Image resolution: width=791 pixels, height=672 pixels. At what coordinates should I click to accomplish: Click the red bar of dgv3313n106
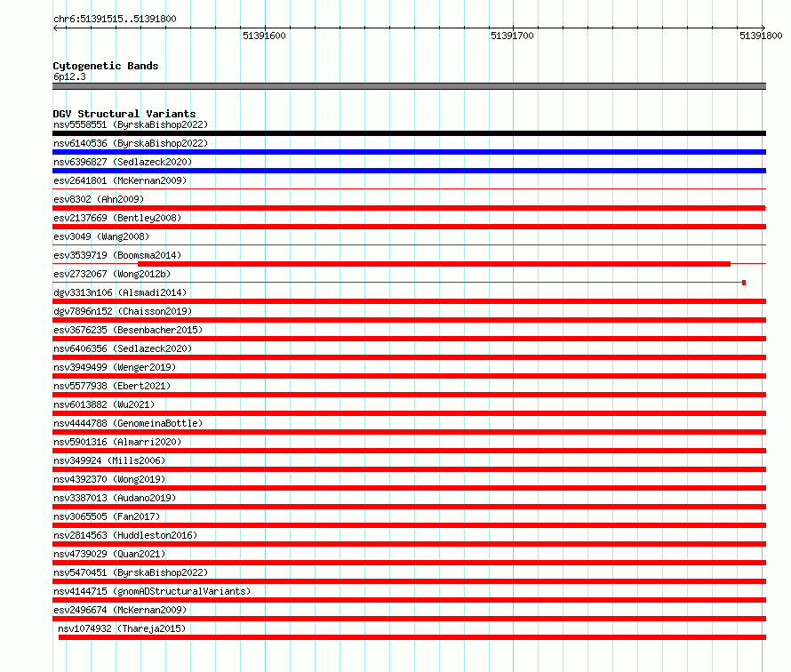point(409,301)
